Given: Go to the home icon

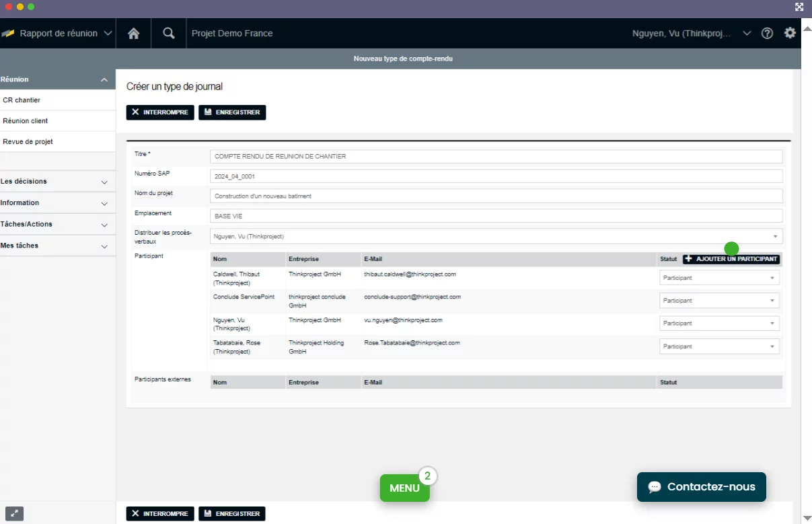Looking at the screenshot, I should [134, 34].
